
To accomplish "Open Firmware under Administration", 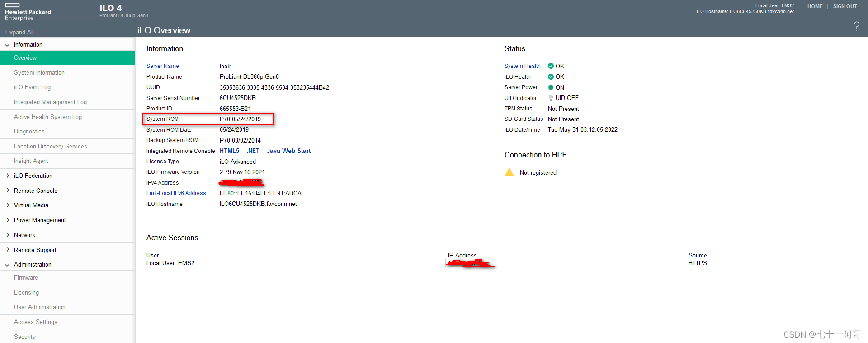I will (68, 278).
